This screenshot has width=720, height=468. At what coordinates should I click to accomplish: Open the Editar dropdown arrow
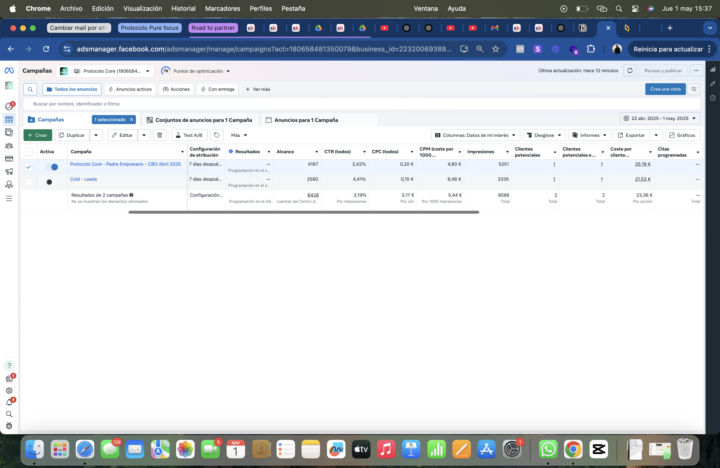click(x=144, y=135)
